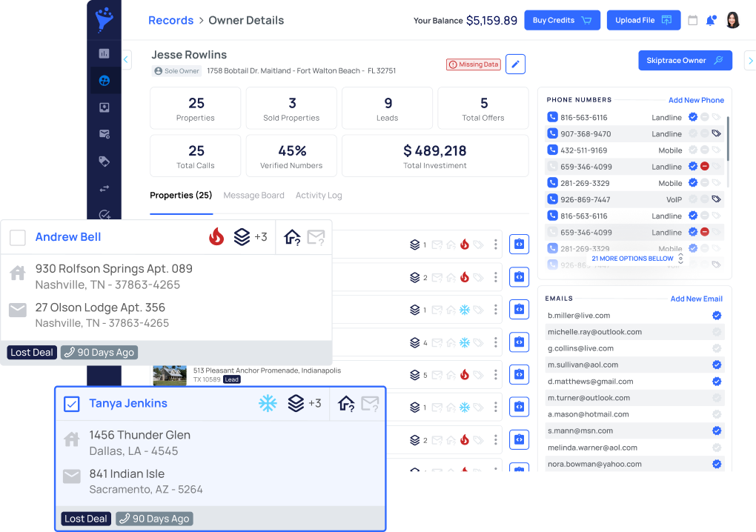The image size is (756, 532).
Task: Click the phone numbers list scrollbar
Action: pyautogui.click(x=728, y=139)
